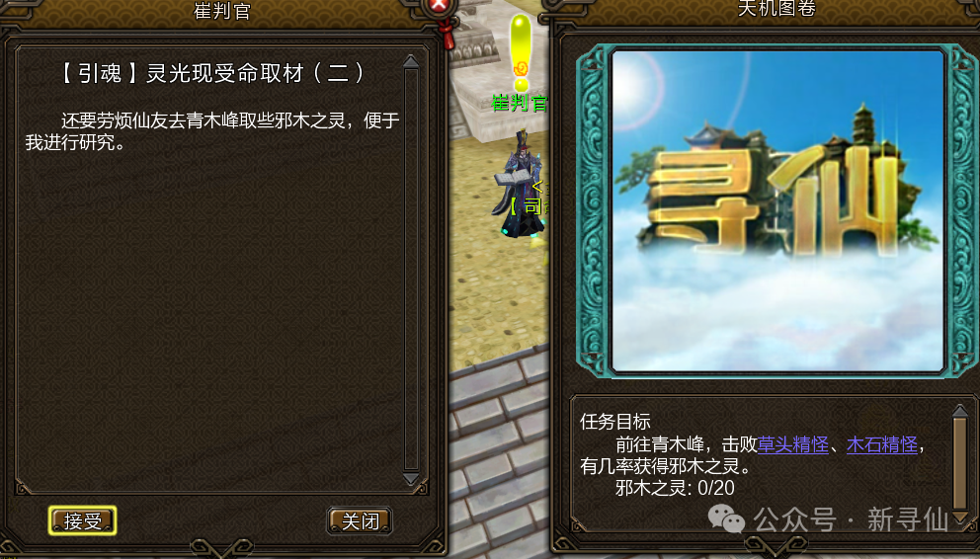Image resolution: width=980 pixels, height=559 pixels.
Task: Accept the quest with the 接受 button
Action: point(83,520)
